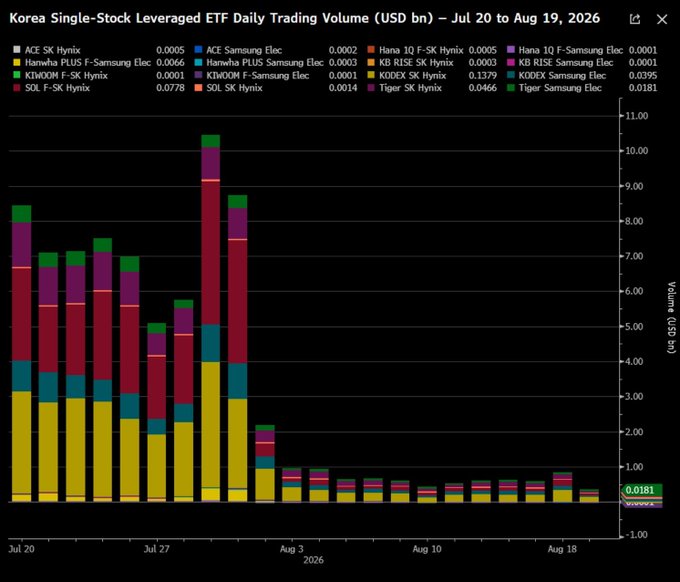The width and height of the screenshot is (680, 582).
Task: Select the Tiger Samsung Elec legend label
Action: tap(560, 88)
